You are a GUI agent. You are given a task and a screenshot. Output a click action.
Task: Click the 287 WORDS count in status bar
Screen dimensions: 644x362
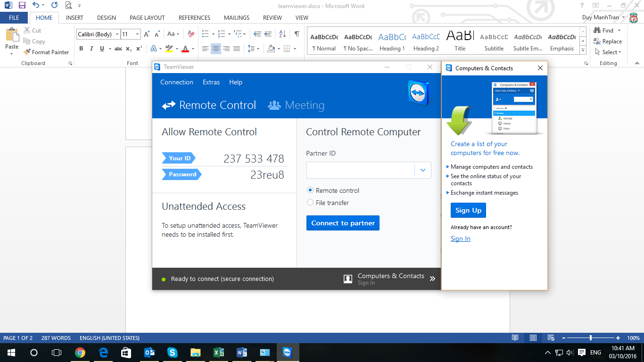point(56,338)
